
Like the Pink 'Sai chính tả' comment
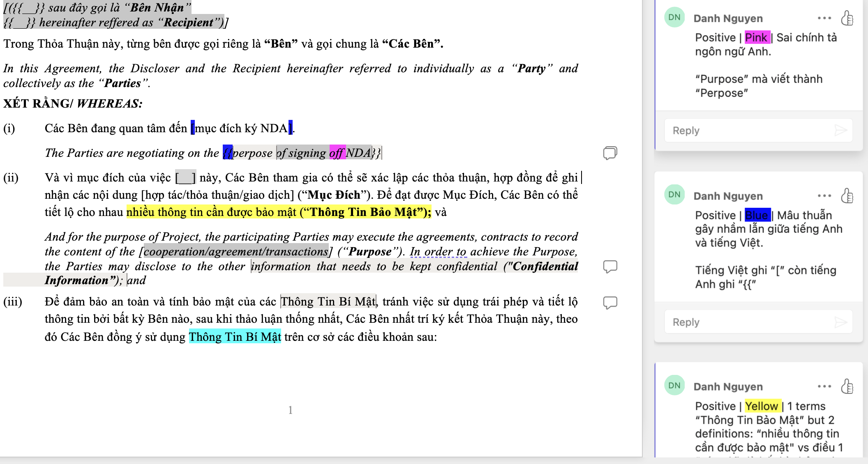click(847, 18)
